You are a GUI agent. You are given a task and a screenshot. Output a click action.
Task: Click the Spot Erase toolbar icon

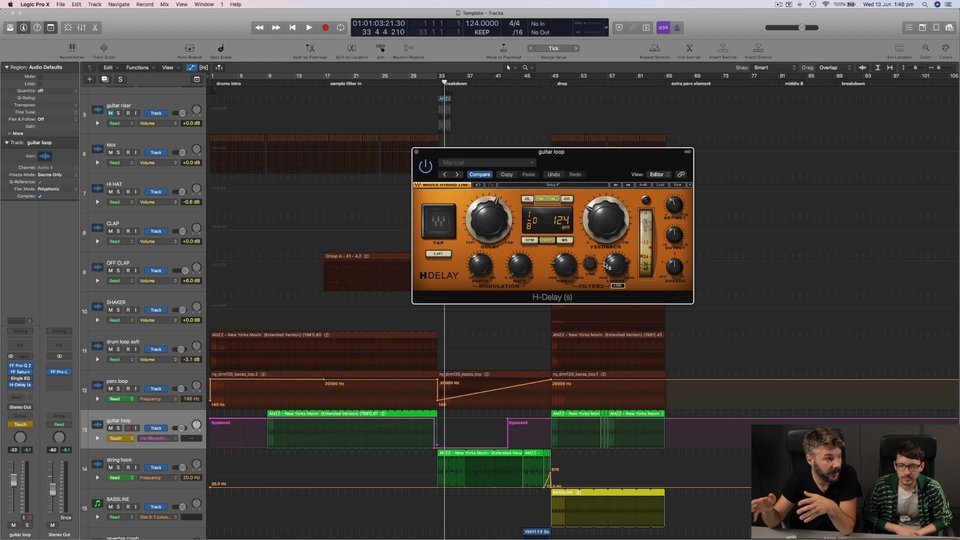221,48
